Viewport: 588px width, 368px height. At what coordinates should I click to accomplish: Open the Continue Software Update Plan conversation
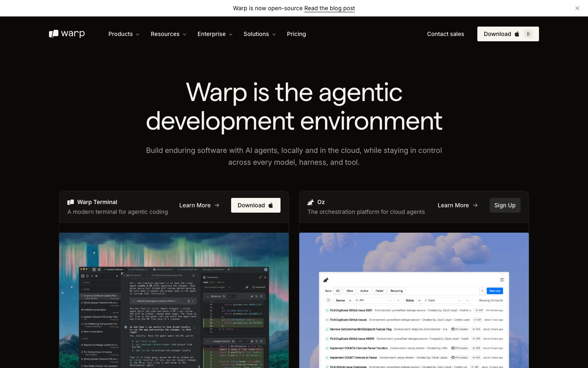click(100, 296)
